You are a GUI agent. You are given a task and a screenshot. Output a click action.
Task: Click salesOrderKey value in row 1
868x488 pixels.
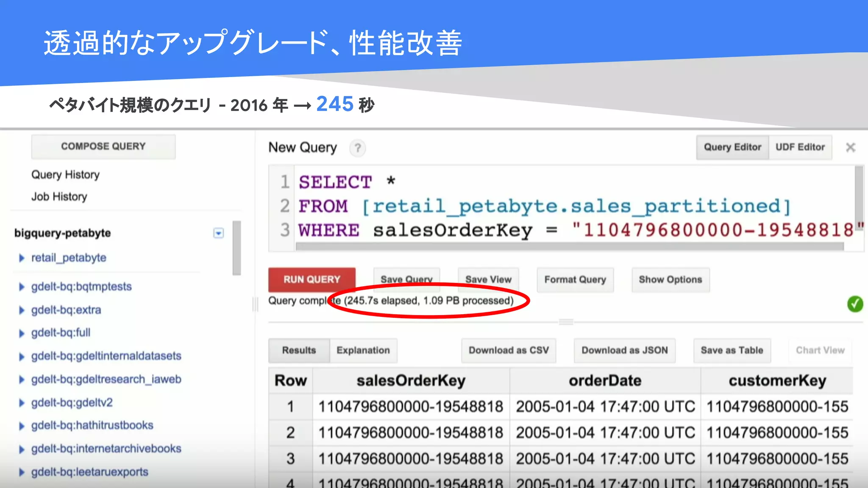(x=411, y=407)
